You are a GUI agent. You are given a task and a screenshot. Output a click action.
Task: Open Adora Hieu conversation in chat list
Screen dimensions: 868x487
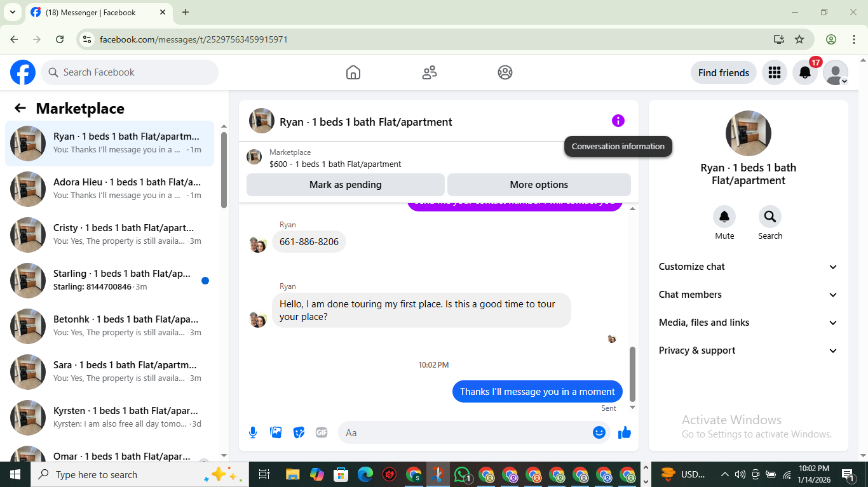pyautogui.click(x=109, y=189)
